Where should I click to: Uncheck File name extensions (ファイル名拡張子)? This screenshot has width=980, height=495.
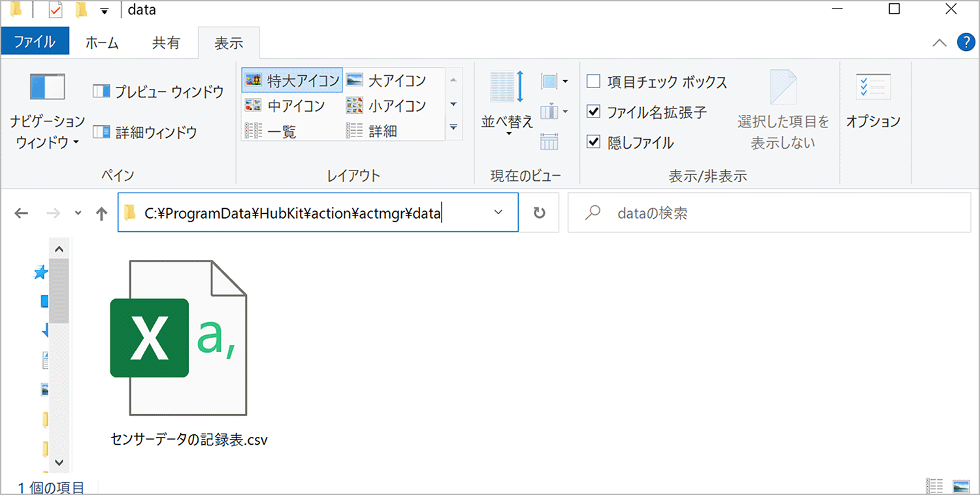(647, 112)
